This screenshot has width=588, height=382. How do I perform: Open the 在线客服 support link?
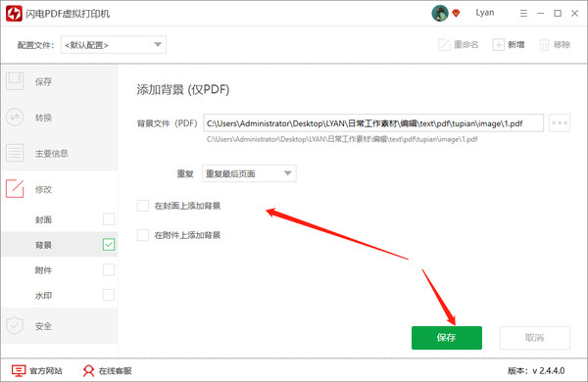click(x=115, y=371)
